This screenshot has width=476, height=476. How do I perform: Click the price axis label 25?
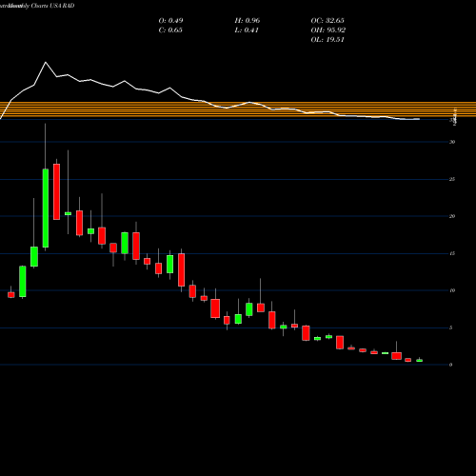pos(452,179)
